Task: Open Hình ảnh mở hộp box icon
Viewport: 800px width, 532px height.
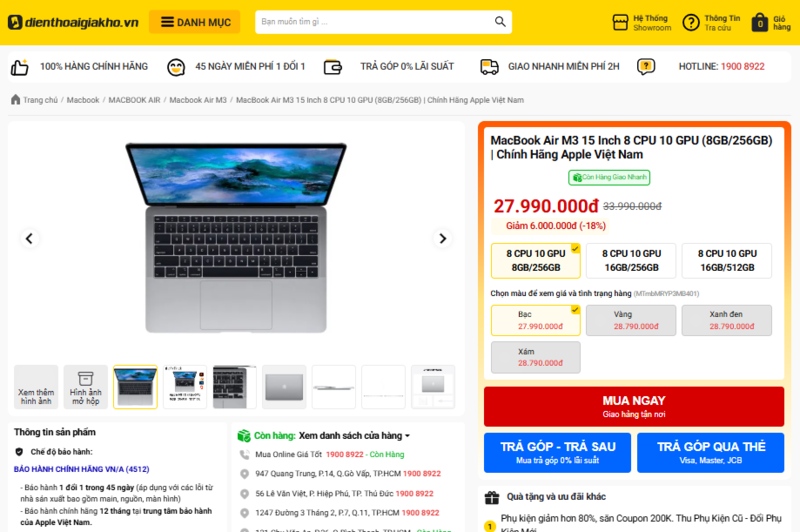Action: point(86,378)
